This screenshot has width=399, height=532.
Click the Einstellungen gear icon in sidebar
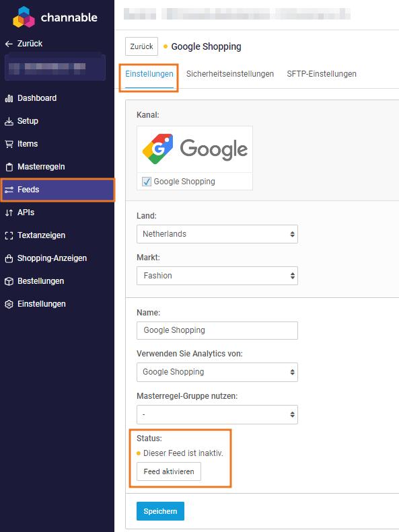click(9, 304)
